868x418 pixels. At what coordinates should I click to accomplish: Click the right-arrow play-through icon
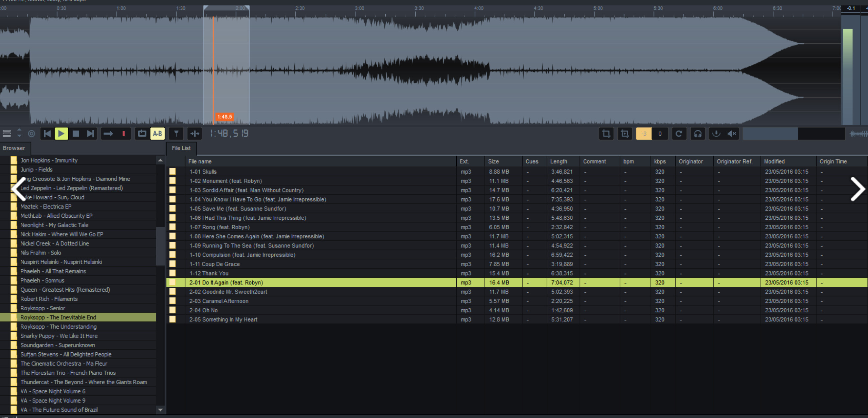(108, 134)
